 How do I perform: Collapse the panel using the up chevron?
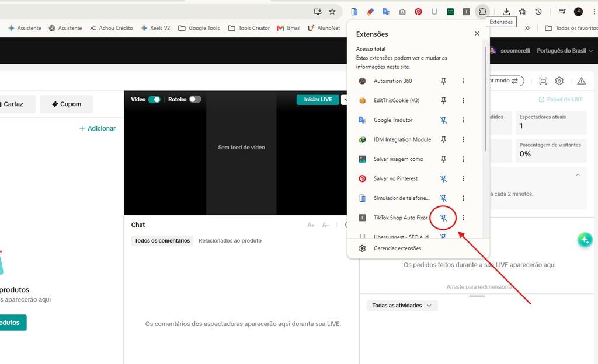pyautogui.click(x=578, y=175)
